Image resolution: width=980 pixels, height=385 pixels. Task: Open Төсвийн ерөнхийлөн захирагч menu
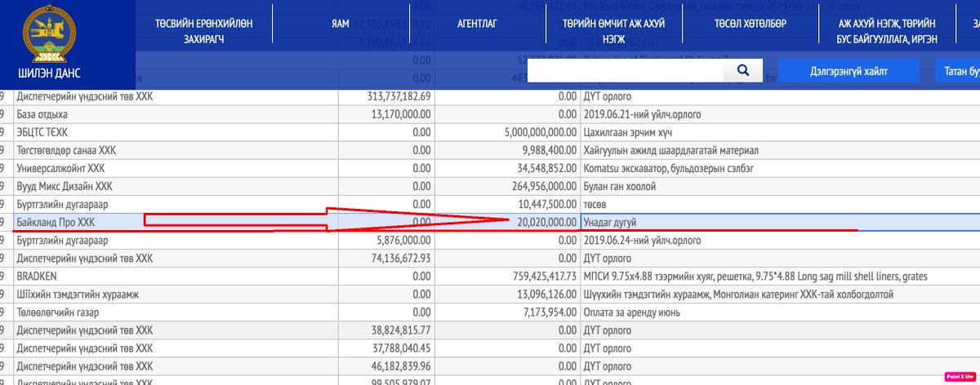[x=203, y=31]
